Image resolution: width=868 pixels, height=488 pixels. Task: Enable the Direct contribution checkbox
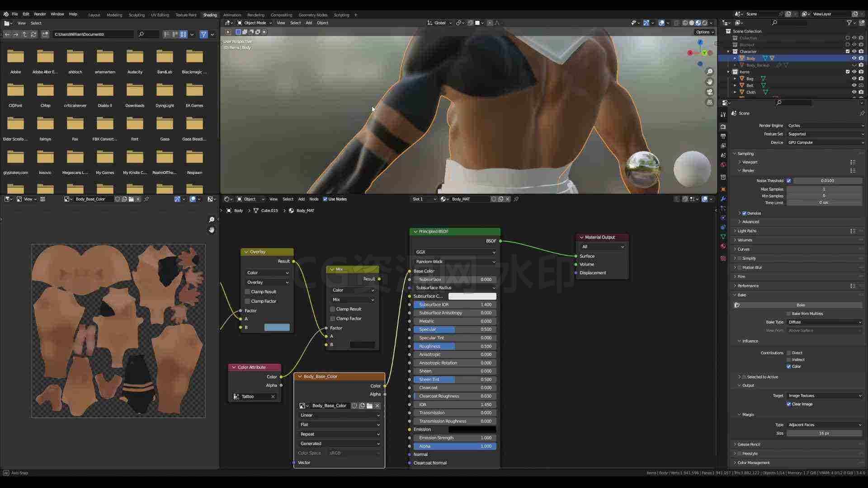coord(789,353)
